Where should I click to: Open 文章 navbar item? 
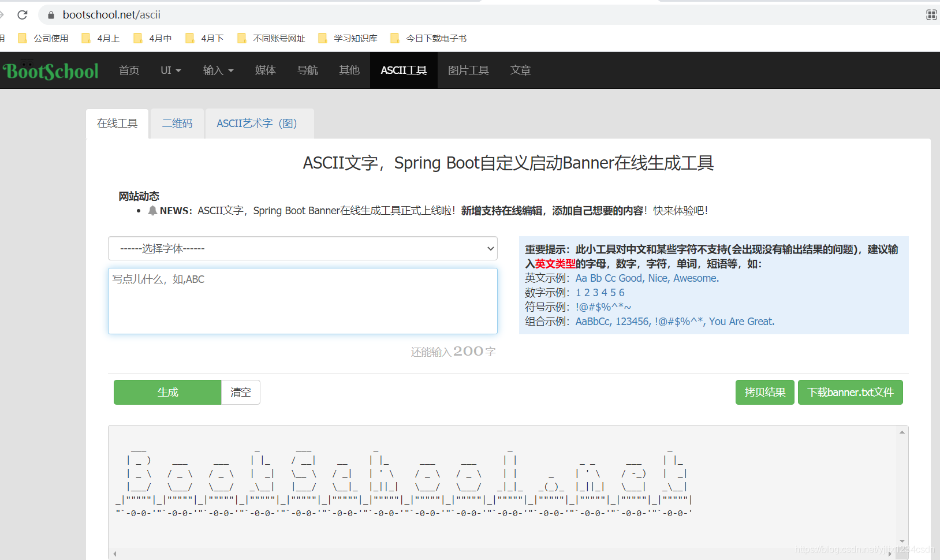(520, 70)
